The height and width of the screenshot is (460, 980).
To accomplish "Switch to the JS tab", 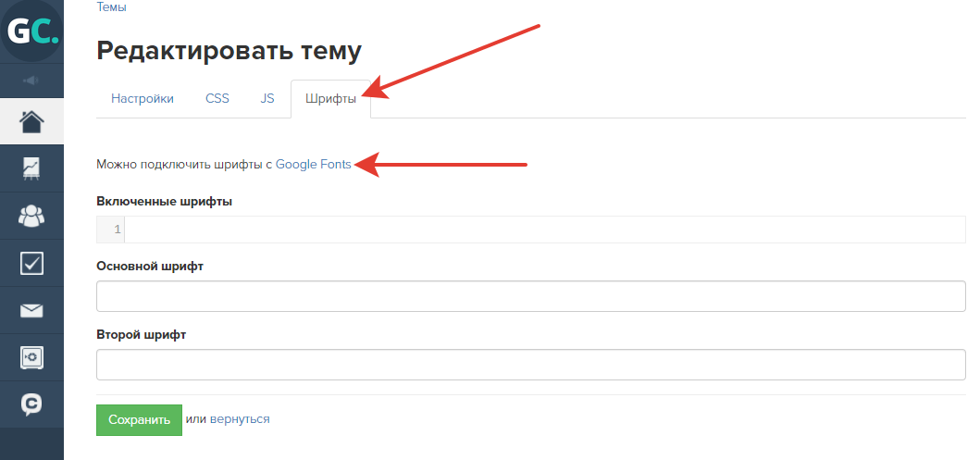I will [x=267, y=99].
